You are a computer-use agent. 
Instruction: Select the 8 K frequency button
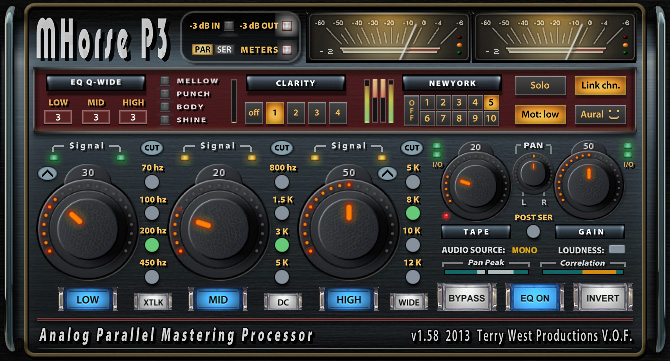412,213
